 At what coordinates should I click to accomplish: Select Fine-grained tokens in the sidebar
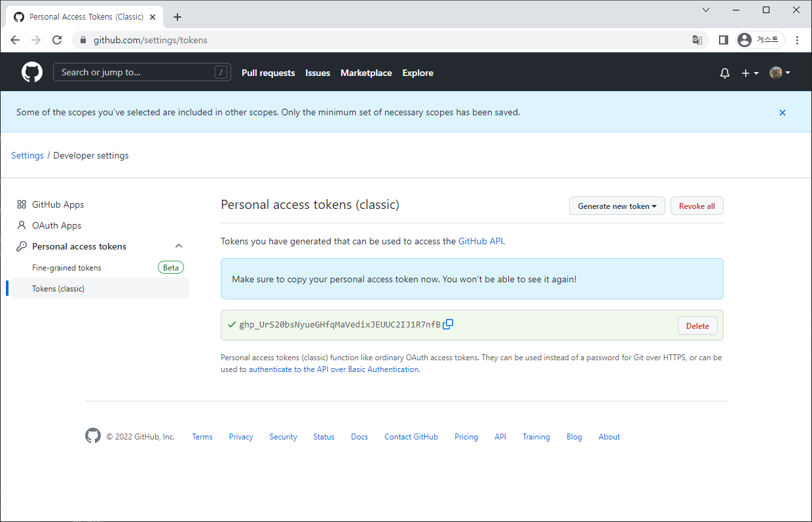67,268
